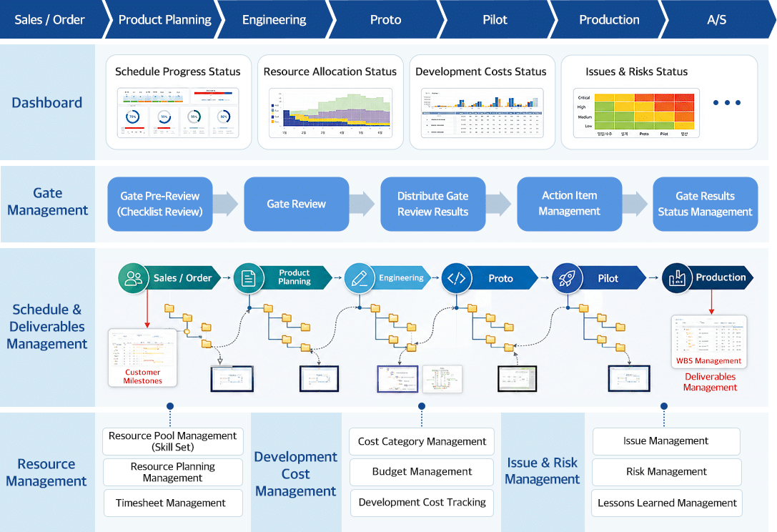Click the Deliverables Management red text
This screenshot has width=777, height=532.
pos(710,382)
